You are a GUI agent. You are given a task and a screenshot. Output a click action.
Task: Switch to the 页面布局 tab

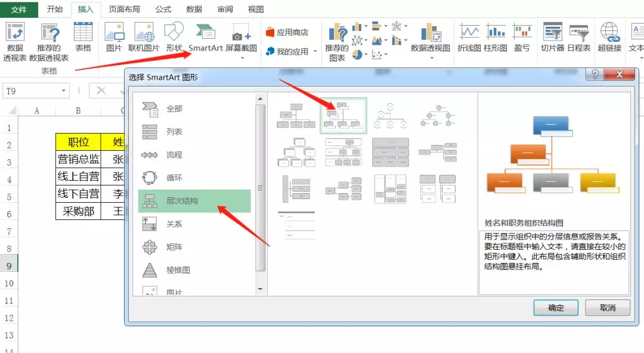(x=125, y=9)
